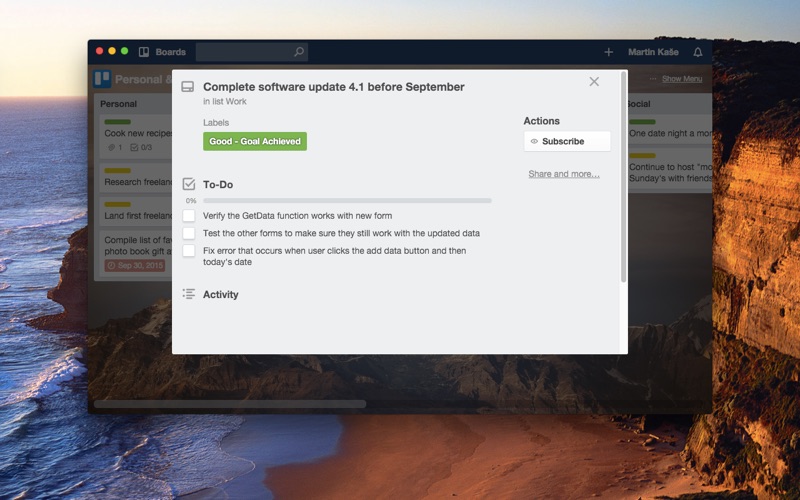The height and width of the screenshot is (500, 800).
Task: Click the Activity heading
Action: pos(220,294)
